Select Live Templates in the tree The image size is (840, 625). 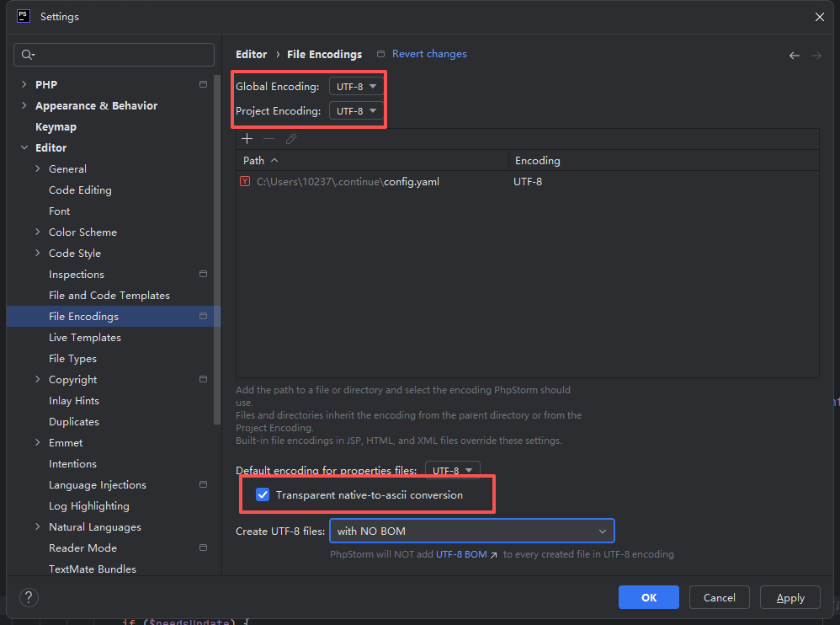click(x=85, y=338)
